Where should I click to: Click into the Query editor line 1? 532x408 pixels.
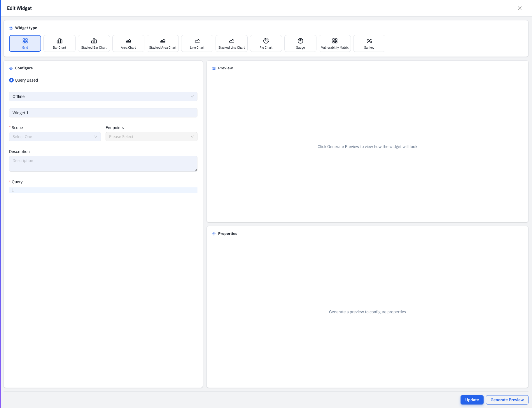[108, 190]
